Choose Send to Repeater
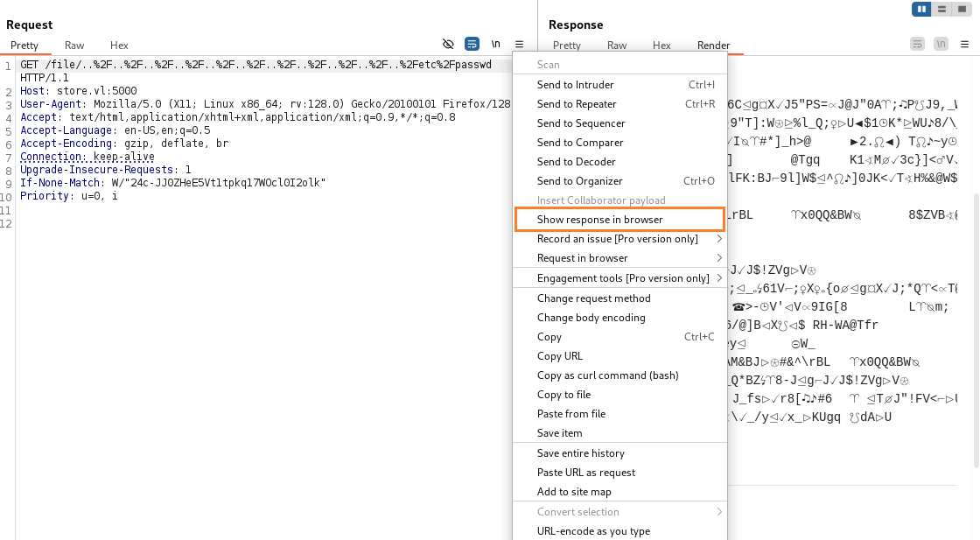Viewport: 980px width, 540px height. [x=619, y=104]
